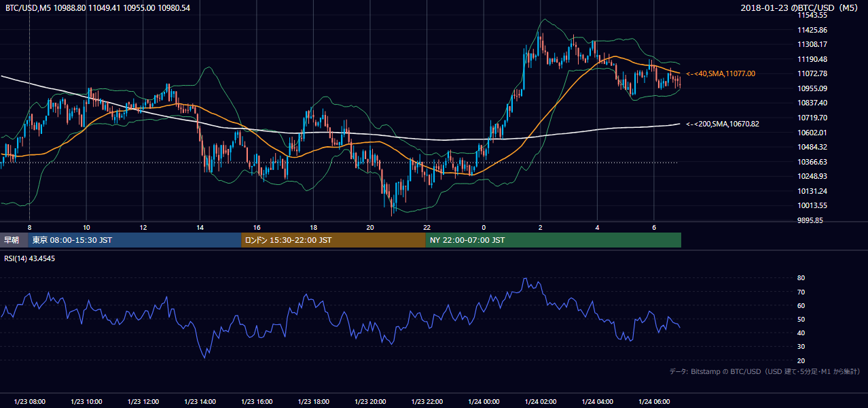868x408 pixels.
Task: Click the RSI(14) 43.4545 indicator label
Action: [x=30, y=258]
